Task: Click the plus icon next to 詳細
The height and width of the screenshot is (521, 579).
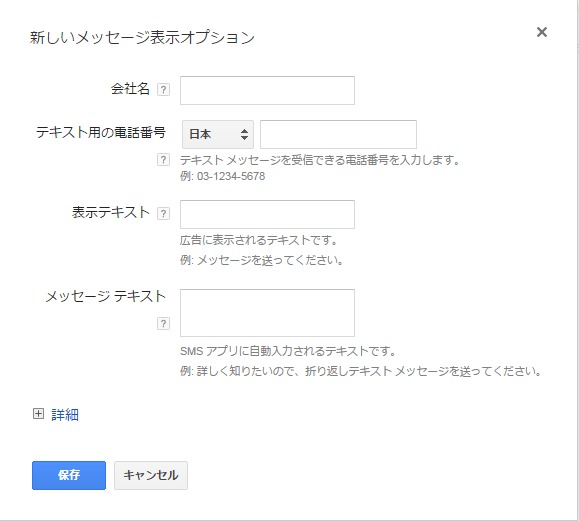Action: (x=38, y=414)
